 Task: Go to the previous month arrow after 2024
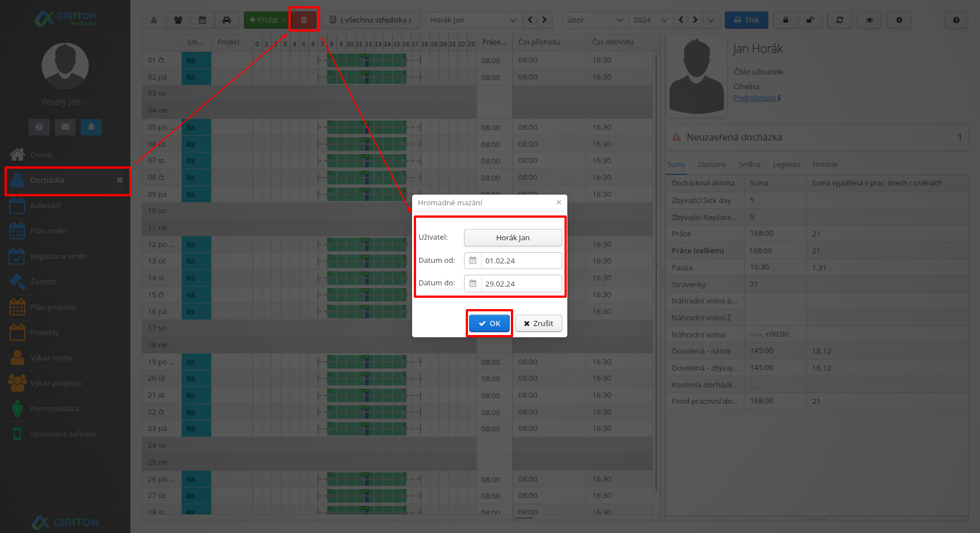click(681, 20)
